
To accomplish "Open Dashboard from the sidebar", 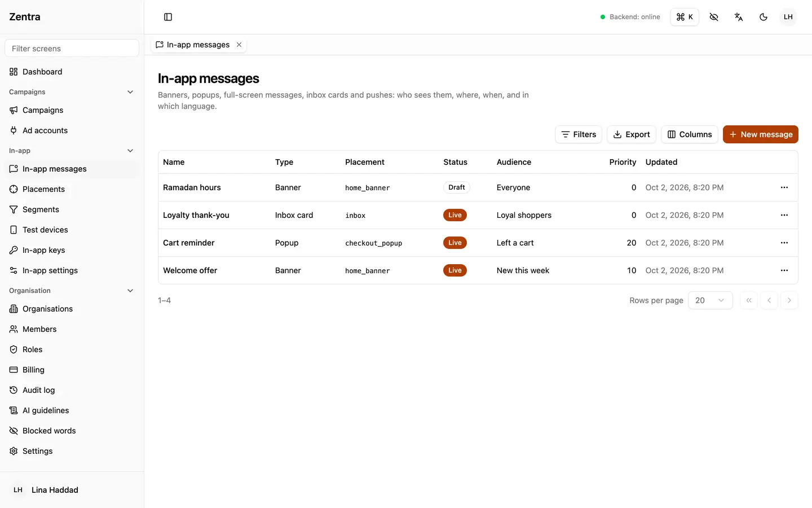I will point(72,72).
